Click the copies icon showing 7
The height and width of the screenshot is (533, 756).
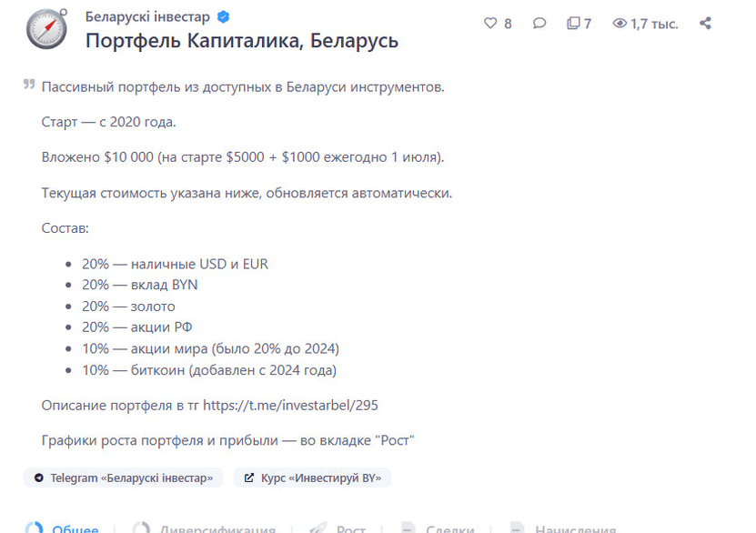click(x=573, y=24)
